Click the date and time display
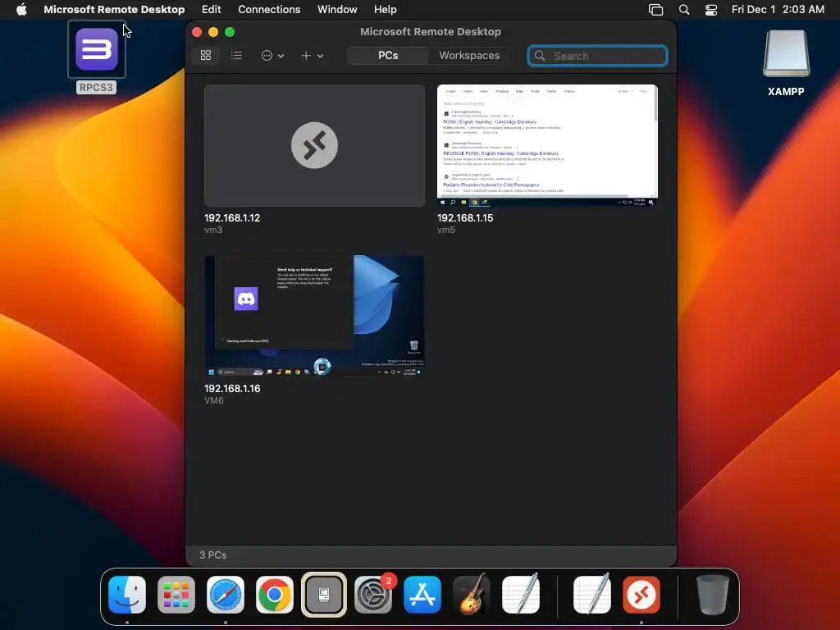840x630 pixels. coord(778,9)
